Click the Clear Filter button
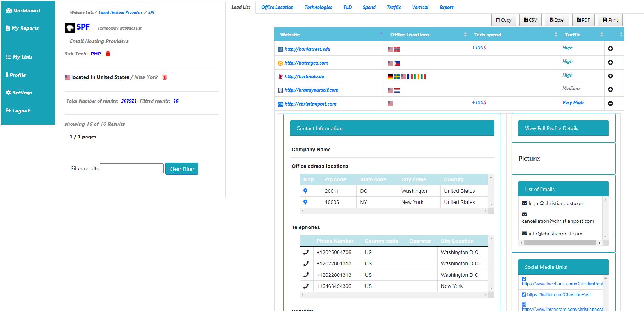The image size is (644, 311). click(182, 169)
